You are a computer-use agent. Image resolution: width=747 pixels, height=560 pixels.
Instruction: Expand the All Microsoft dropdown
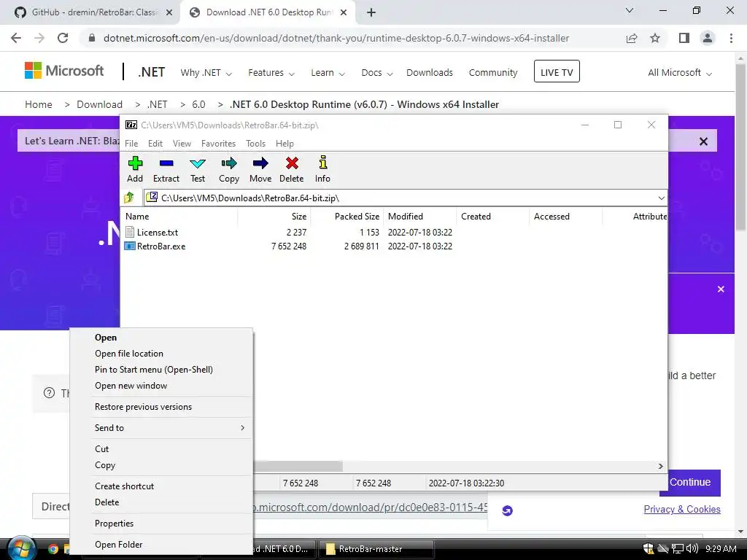pyautogui.click(x=680, y=73)
